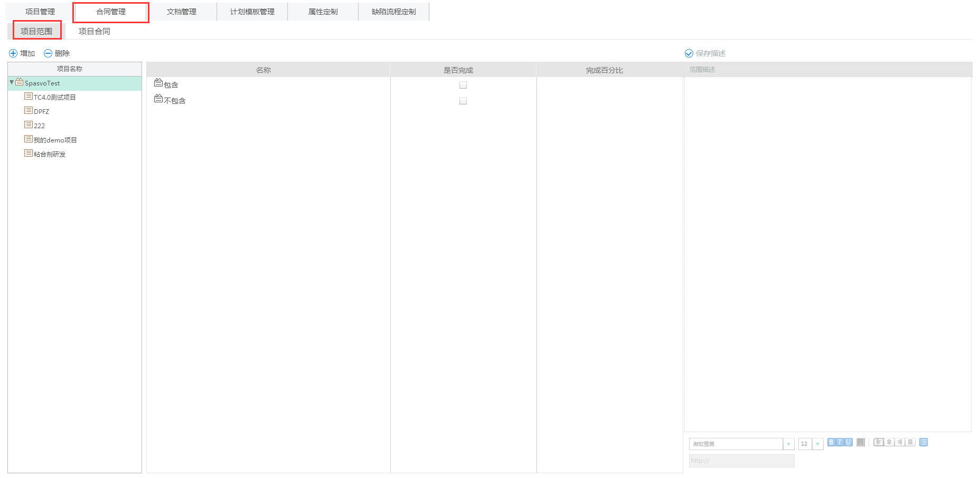Click the 项目名称 tree column header
This screenshot has width=980, height=478.
tap(74, 69)
